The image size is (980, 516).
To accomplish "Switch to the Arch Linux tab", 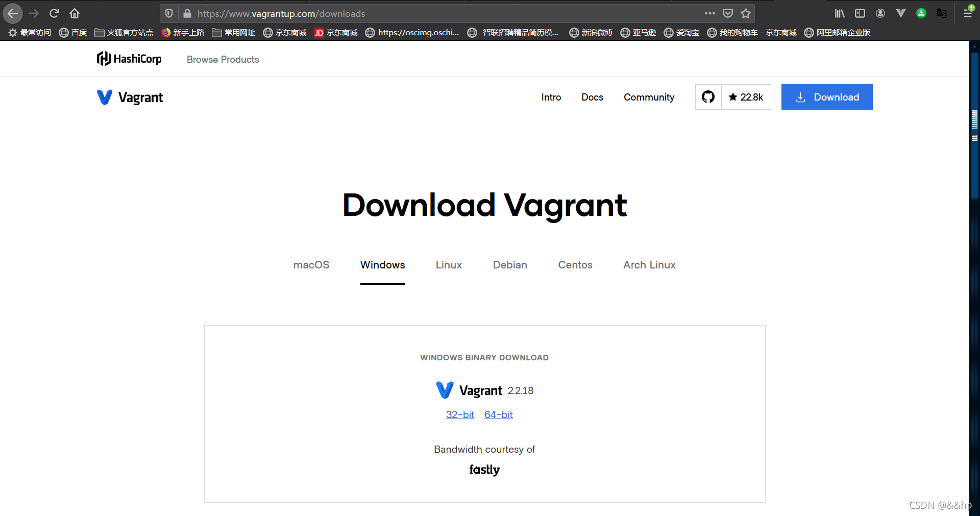I will (649, 265).
